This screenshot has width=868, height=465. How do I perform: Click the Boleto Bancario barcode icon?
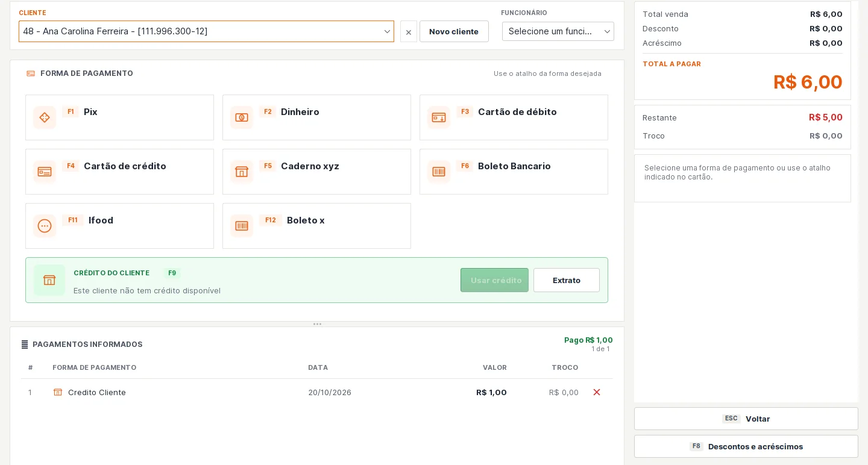pyautogui.click(x=439, y=172)
